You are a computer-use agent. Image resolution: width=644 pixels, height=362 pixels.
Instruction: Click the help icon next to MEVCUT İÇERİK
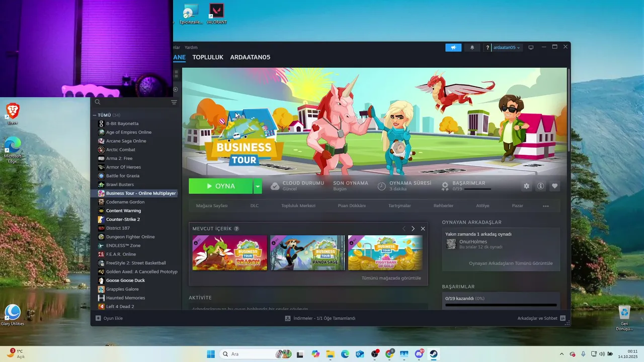click(x=236, y=229)
